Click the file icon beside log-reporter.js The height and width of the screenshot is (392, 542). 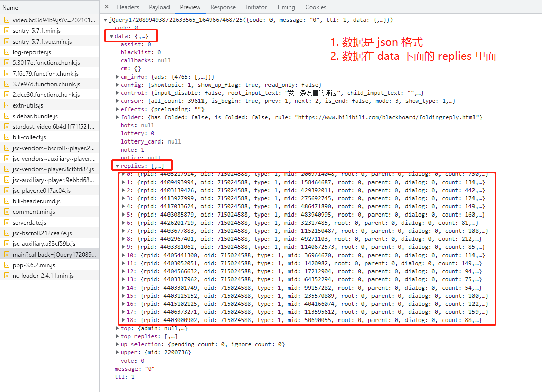click(7, 52)
